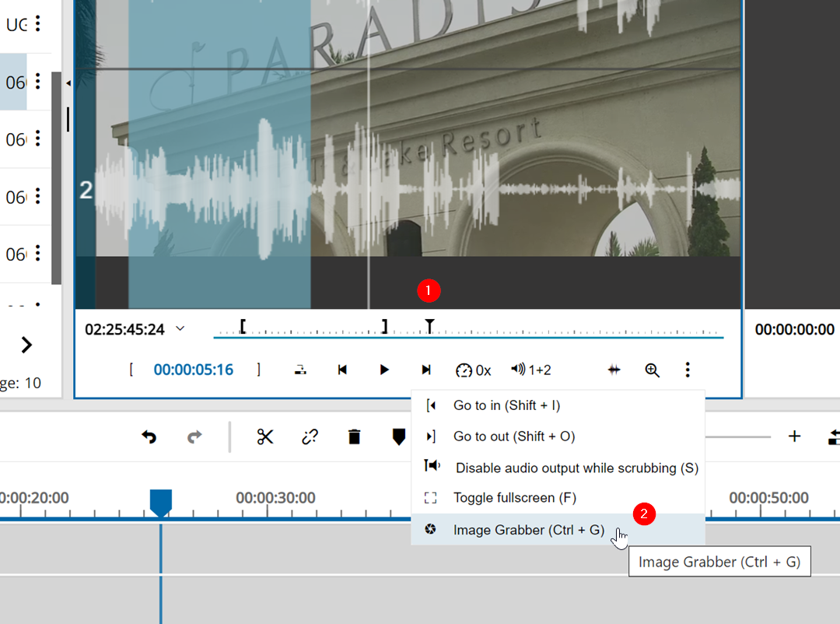Select Disable audio output while scrubbing
The image size is (840, 624).
[x=576, y=468]
